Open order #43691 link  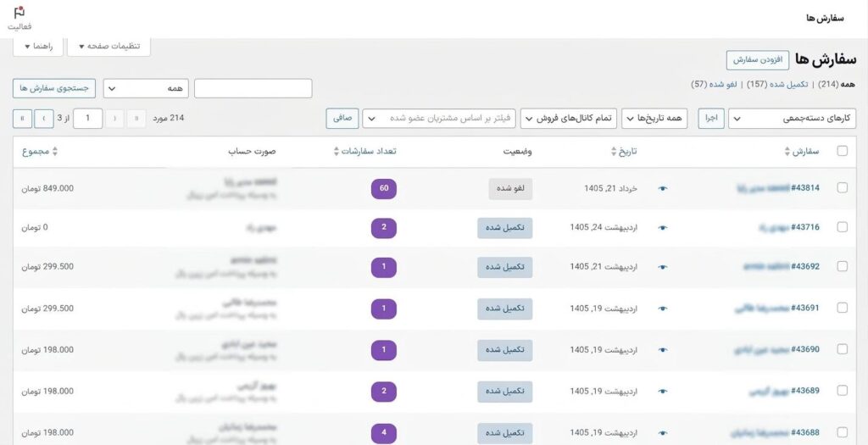coord(777,309)
